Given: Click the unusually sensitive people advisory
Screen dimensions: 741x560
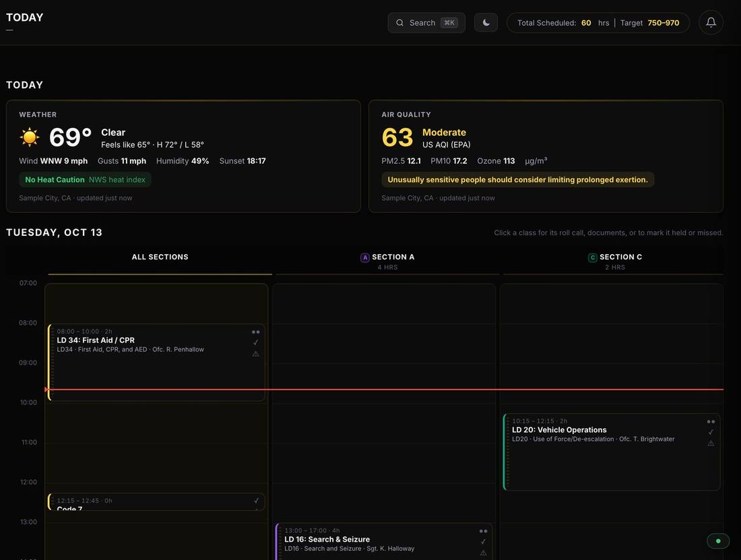Looking at the screenshot, I should 517,179.
